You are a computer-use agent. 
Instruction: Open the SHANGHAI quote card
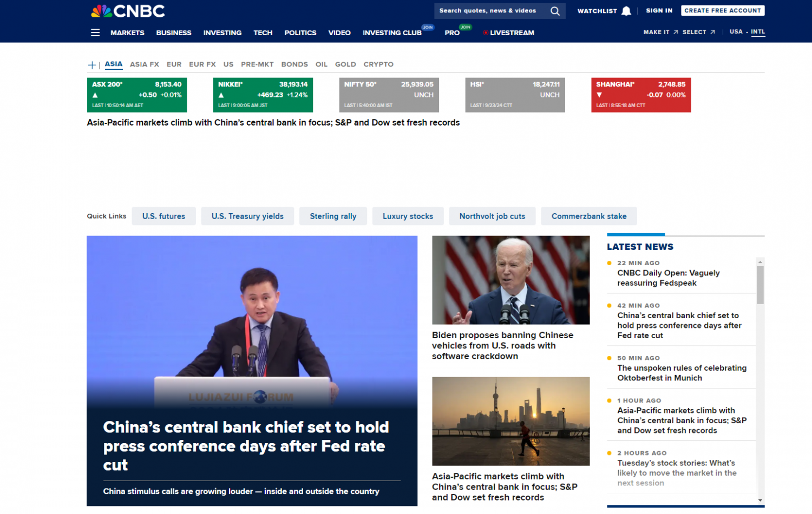(x=641, y=95)
